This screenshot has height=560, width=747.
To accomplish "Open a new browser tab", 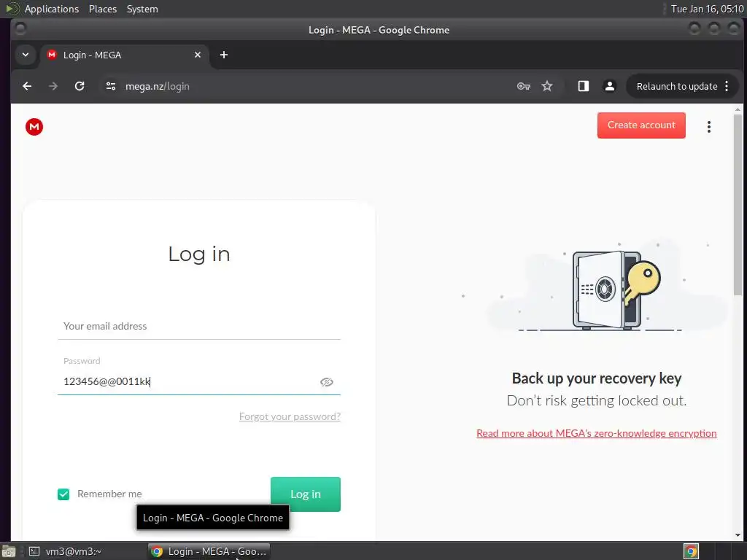I will click(224, 55).
